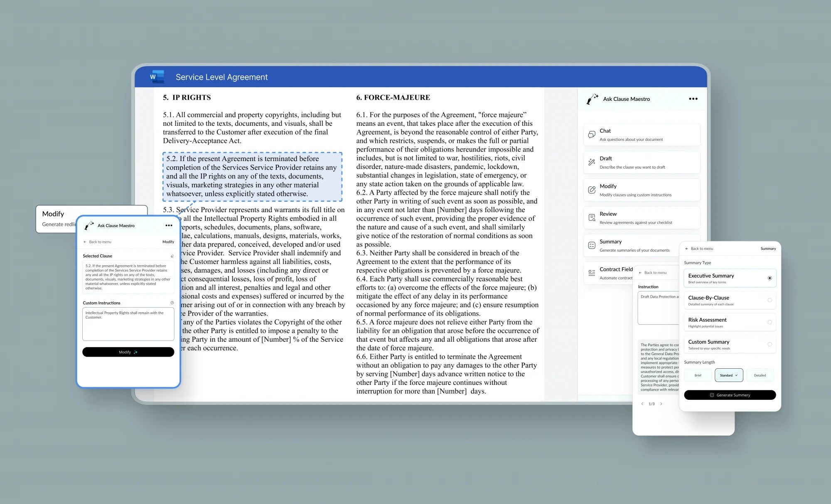Select the Clause-By-Clause radio button
The width and height of the screenshot is (831, 504).
point(770,300)
